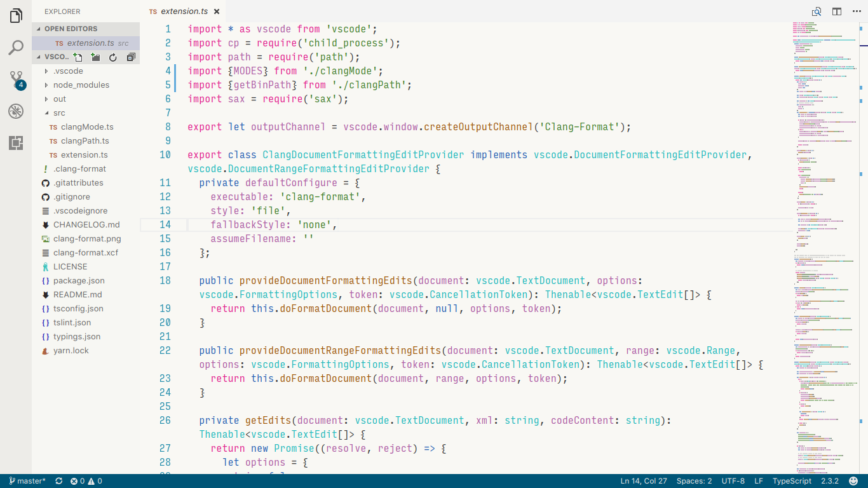
Task: Open the Debug view
Action: (15, 111)
